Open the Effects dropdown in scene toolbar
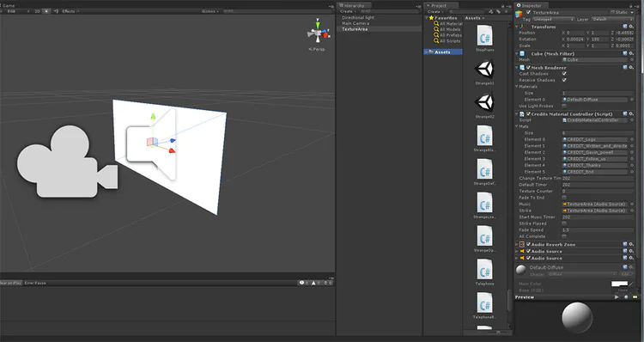 [x=70, y=11]
